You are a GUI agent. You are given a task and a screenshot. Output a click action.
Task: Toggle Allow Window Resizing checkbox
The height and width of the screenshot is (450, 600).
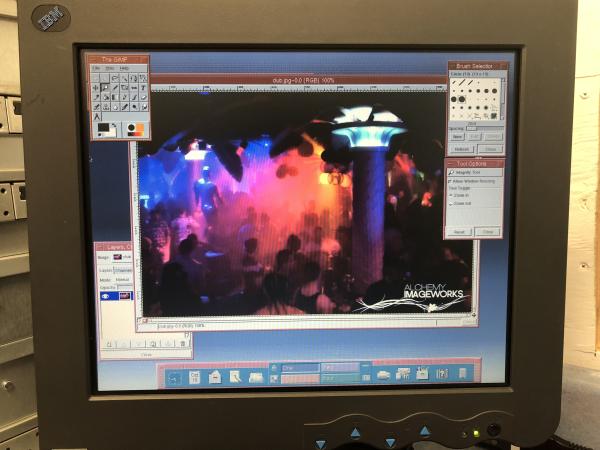tap(451, 181)
